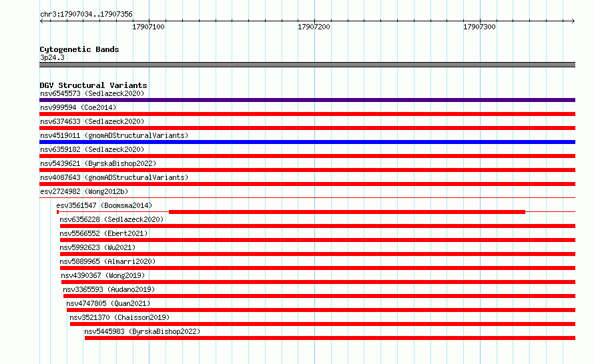
Task: Select nsv6356228 (Sedlazeck2020) label
Action: [111, 219]
